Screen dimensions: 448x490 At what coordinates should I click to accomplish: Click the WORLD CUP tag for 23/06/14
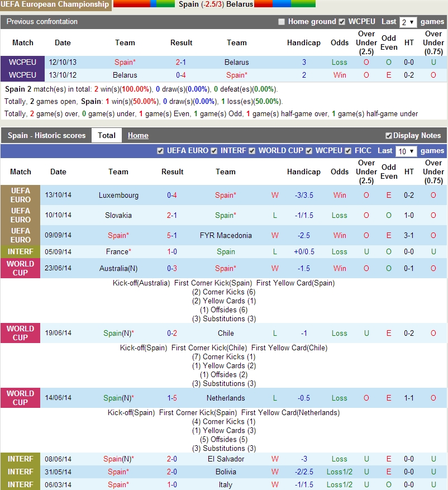[20, 268]
